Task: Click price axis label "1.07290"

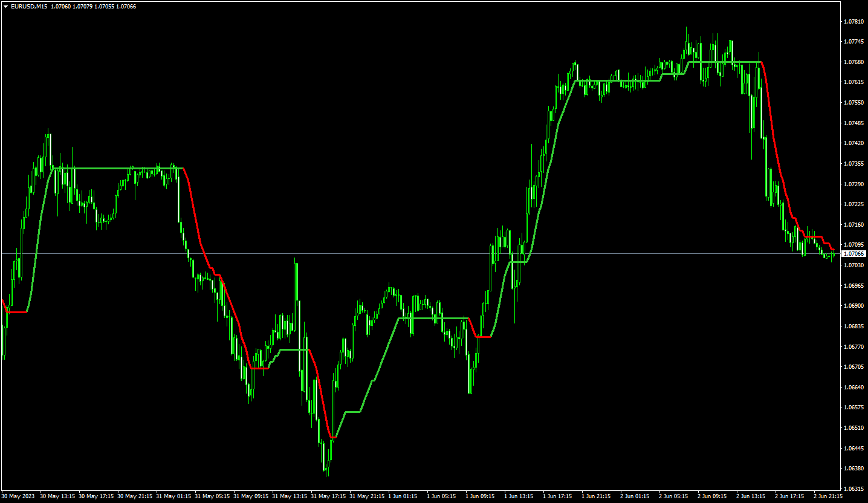Action: pos(853,184)
